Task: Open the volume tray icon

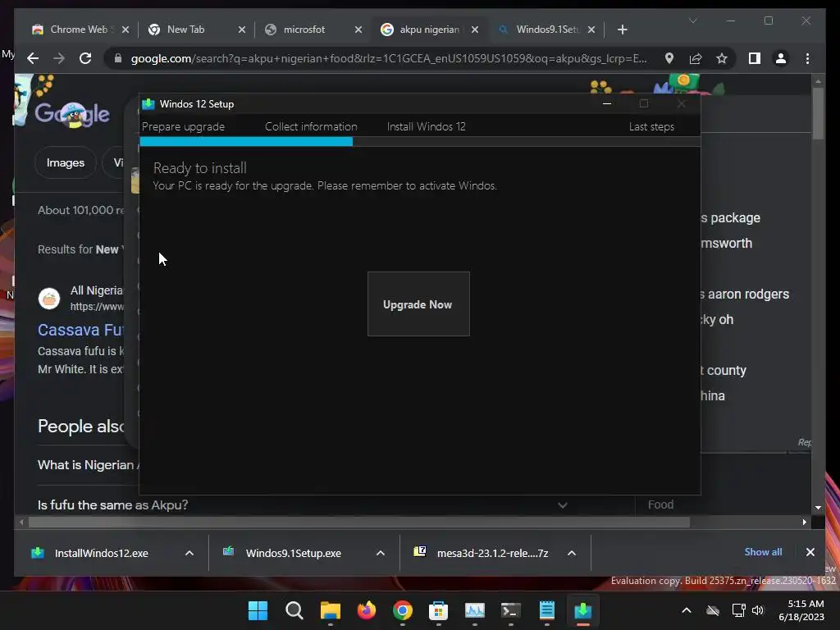Action: pyautogui.click(x=758, y=610)
